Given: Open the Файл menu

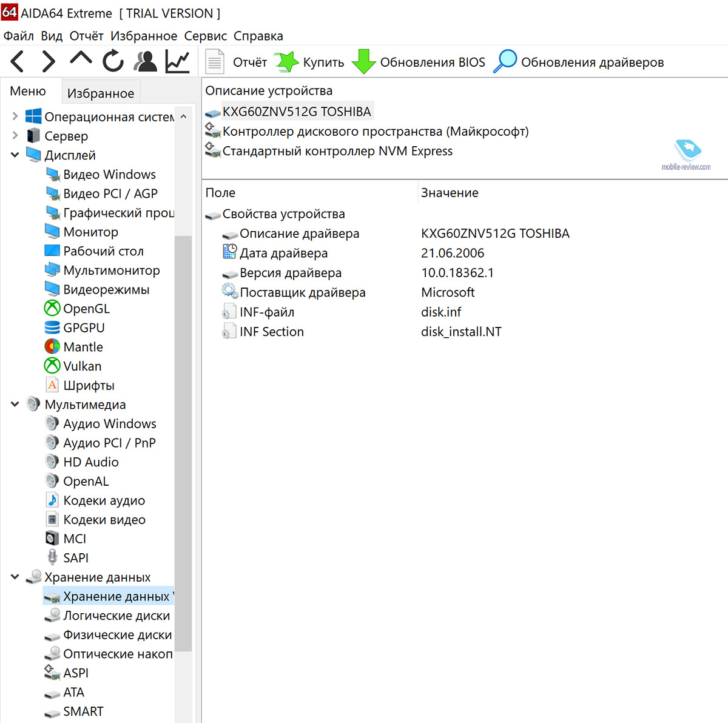Looking at the screenshot, I should point(19,36).
